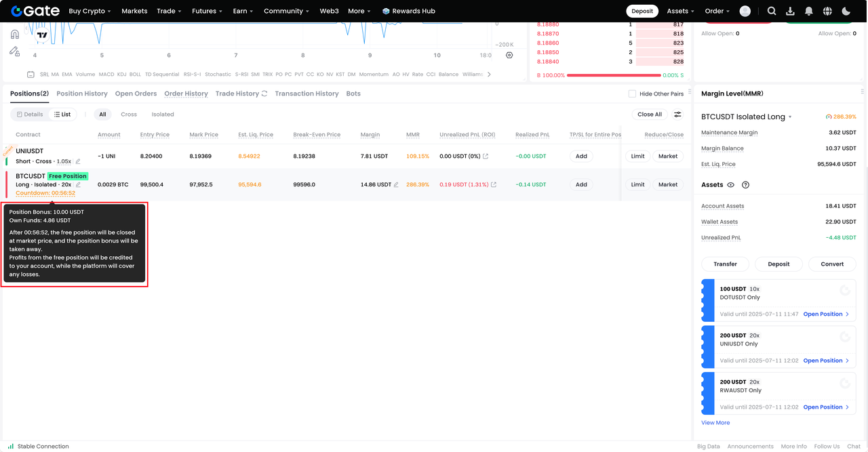Open the Futures dropdown menu
This screenshot has width=868, height=452.
[208, 11]
